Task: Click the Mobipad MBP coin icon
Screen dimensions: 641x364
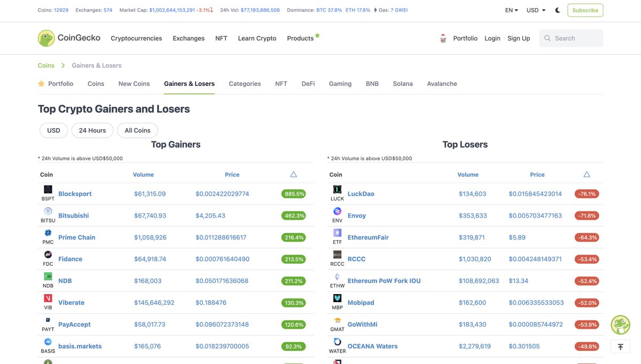Action: (x=338, y=298)
